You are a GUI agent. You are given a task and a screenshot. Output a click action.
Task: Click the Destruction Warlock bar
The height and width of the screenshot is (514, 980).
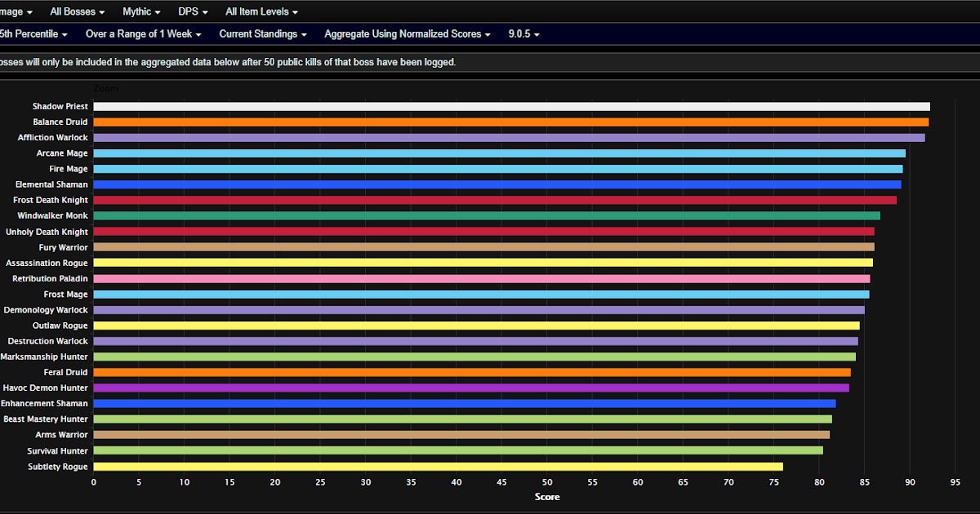coord(476,341)
